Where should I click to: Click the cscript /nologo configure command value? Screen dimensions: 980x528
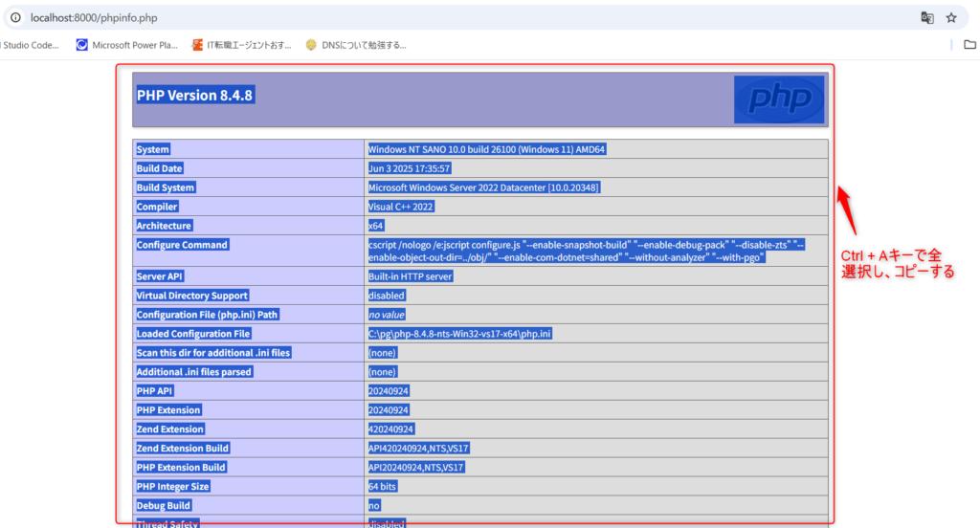pyautogui.click(x=586, y=252)
